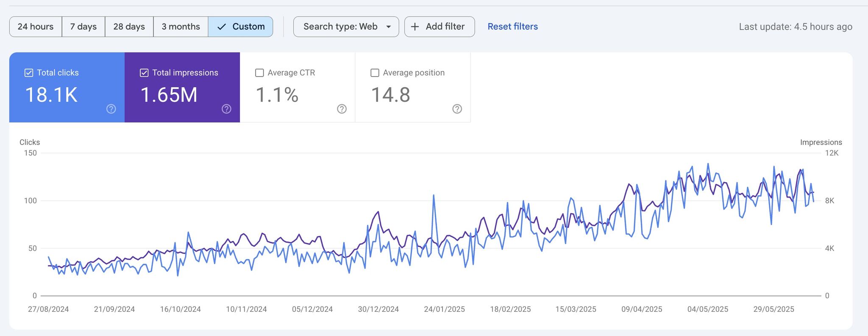The image size is (868, 336).
Task: Uncheck the Total impressions checkbox
Action: point(144,73)
